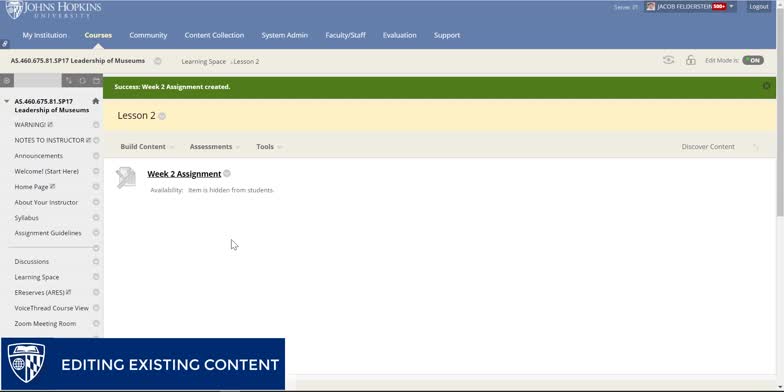Open the Community tab

(148, 35)
